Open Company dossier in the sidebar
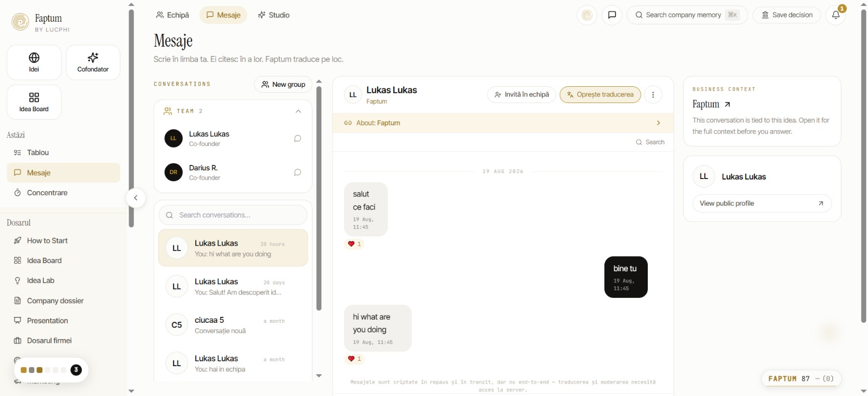This screenshot has height=396, width=868. (63, 301)
